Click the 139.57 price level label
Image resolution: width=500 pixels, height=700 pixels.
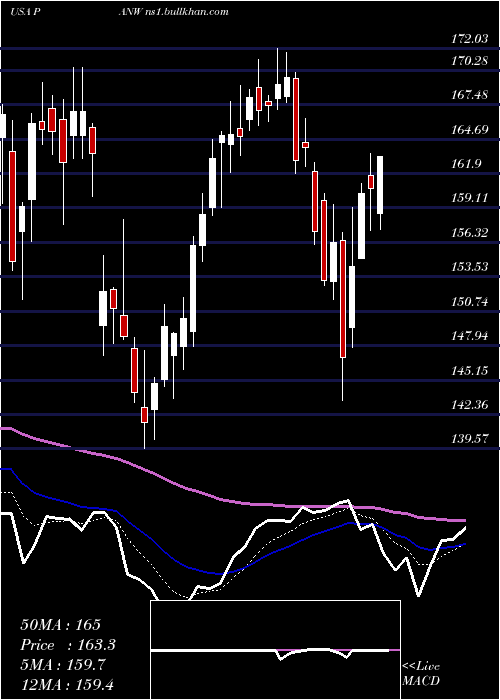(x=470, y=439)
